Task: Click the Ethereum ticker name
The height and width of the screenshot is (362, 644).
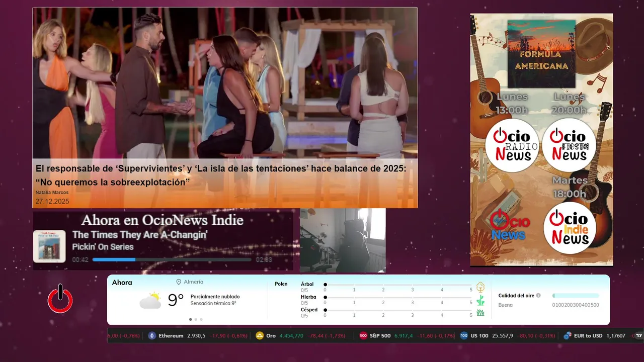Action: (x=171, y=336)
